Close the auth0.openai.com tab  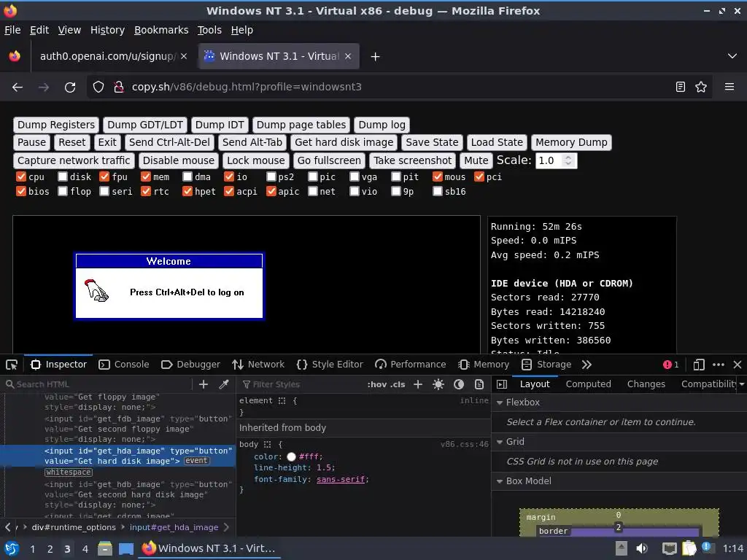[x=184, y=56]
